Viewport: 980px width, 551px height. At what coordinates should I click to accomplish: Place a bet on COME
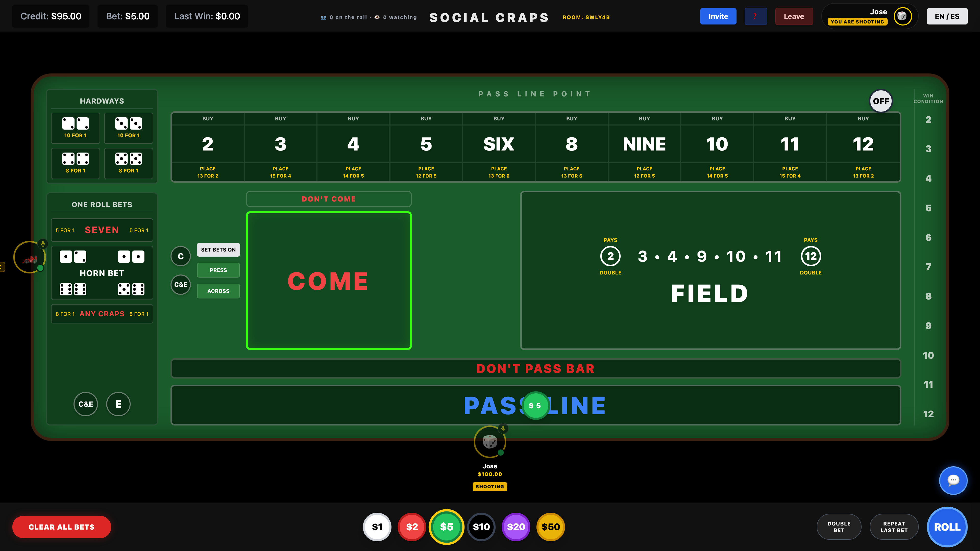pyautogui.click(x=329, y=281)
